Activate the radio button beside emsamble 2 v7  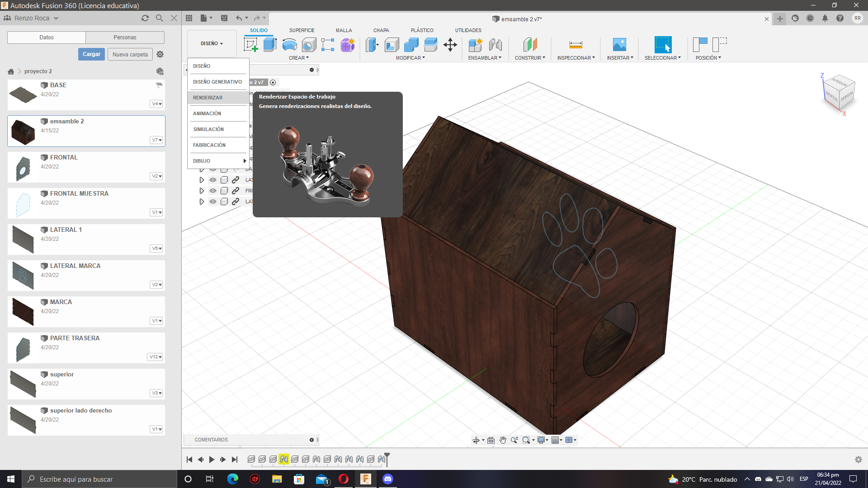(x=273, y=82)
